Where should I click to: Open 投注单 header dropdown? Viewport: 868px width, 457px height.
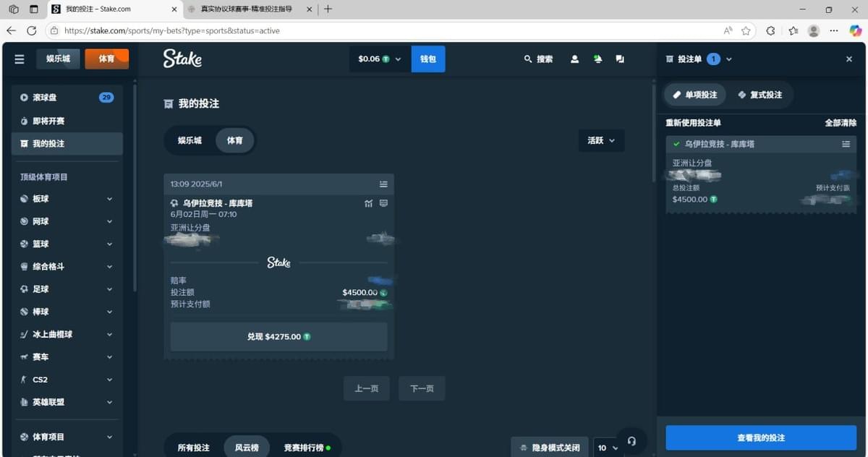pyautogui.click(x=729, y=59)
